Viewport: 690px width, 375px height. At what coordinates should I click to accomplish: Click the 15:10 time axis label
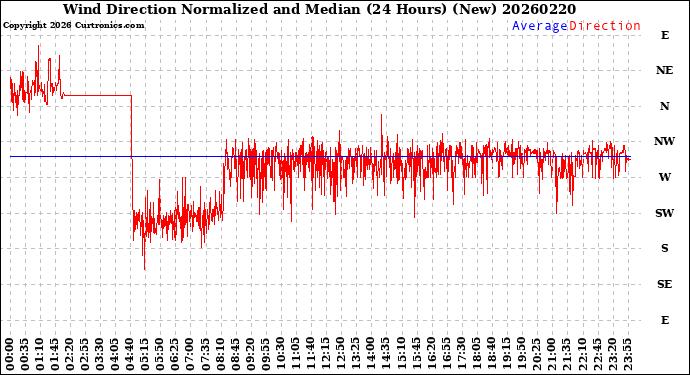[x=402, y=355]
